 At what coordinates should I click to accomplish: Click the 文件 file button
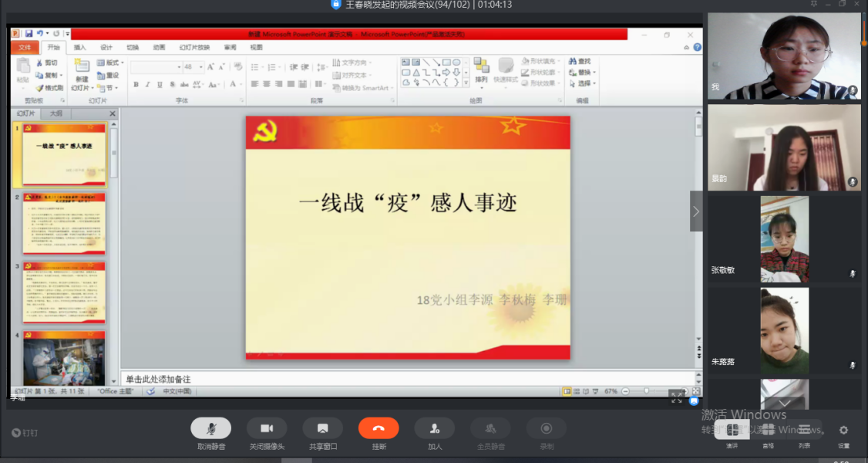tap(25, 47)
